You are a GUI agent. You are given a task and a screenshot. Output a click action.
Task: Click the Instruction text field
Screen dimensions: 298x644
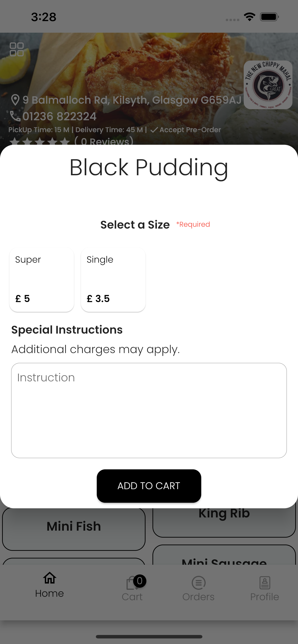point(149,410)
